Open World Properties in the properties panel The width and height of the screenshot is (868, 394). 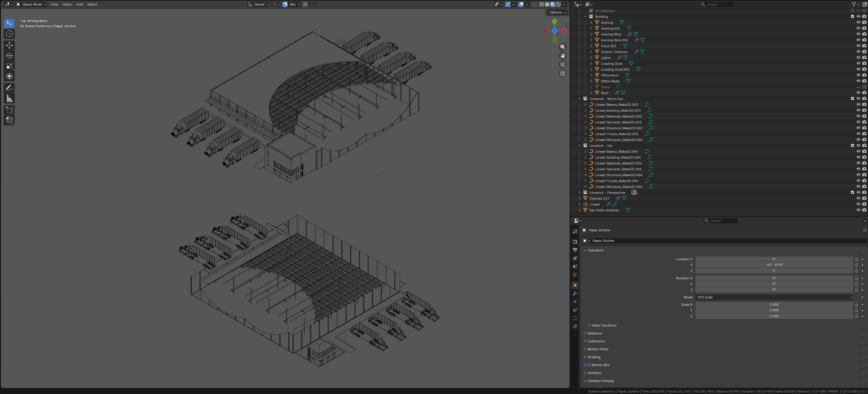[575, 275]
